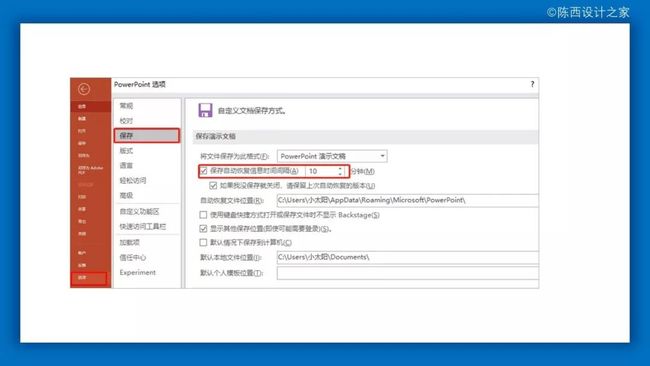The height and width of the screenshot is (366, 650).
Task: Open the 语言 category
Action: [x=126, y=165]
